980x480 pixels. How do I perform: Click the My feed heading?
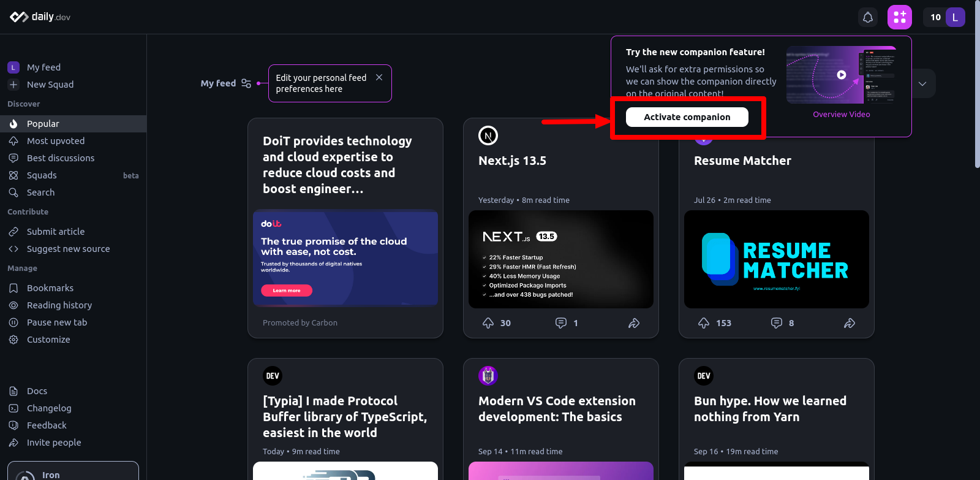pos(218,83)
